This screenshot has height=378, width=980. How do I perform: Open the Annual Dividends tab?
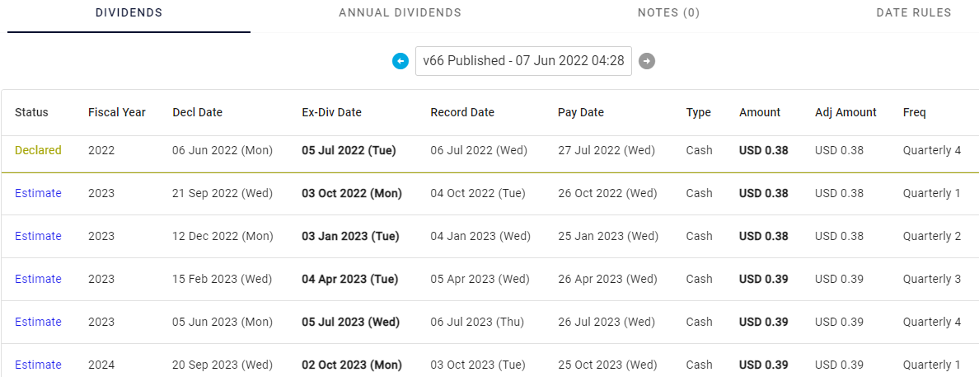pyautogui.click(x=400, y=13)
